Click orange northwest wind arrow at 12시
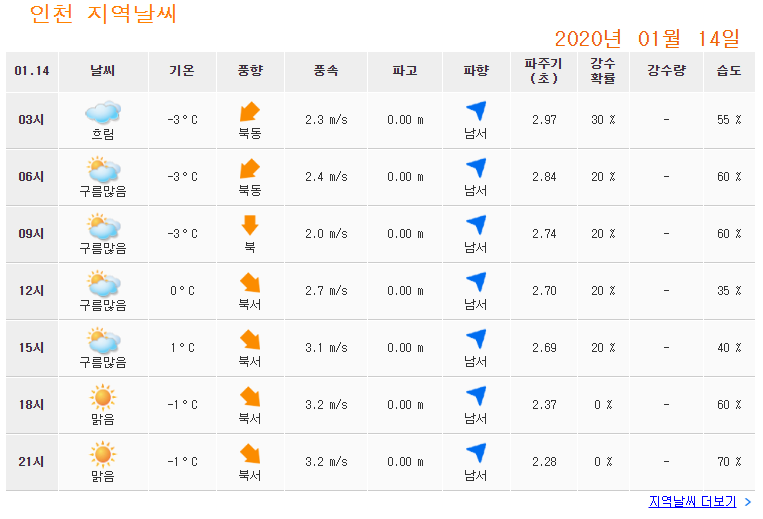 coord(250,283)
